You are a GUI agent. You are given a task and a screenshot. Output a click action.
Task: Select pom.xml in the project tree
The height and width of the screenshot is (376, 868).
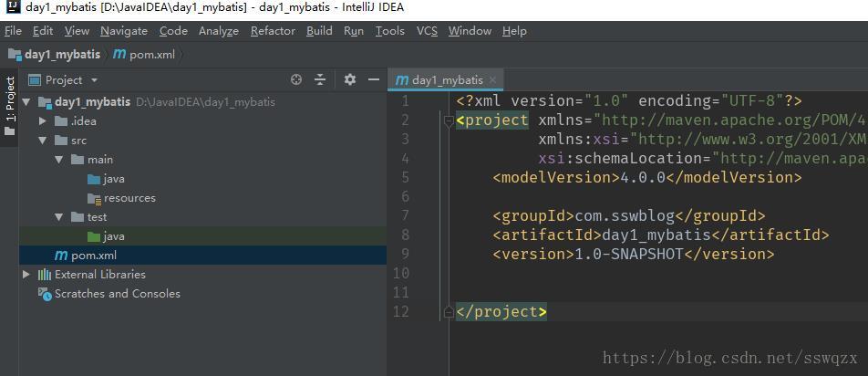202,256
